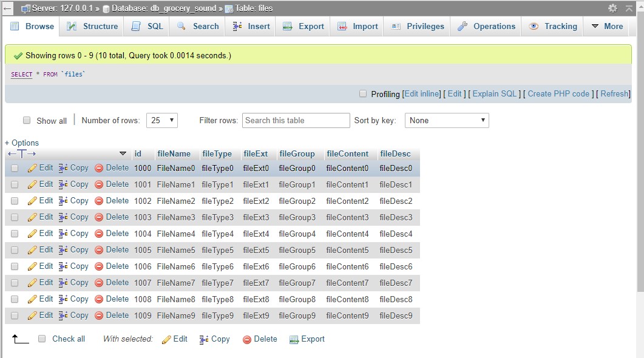
Task: Click the red Delete icon for row 1002
Action: pos(98,201)
